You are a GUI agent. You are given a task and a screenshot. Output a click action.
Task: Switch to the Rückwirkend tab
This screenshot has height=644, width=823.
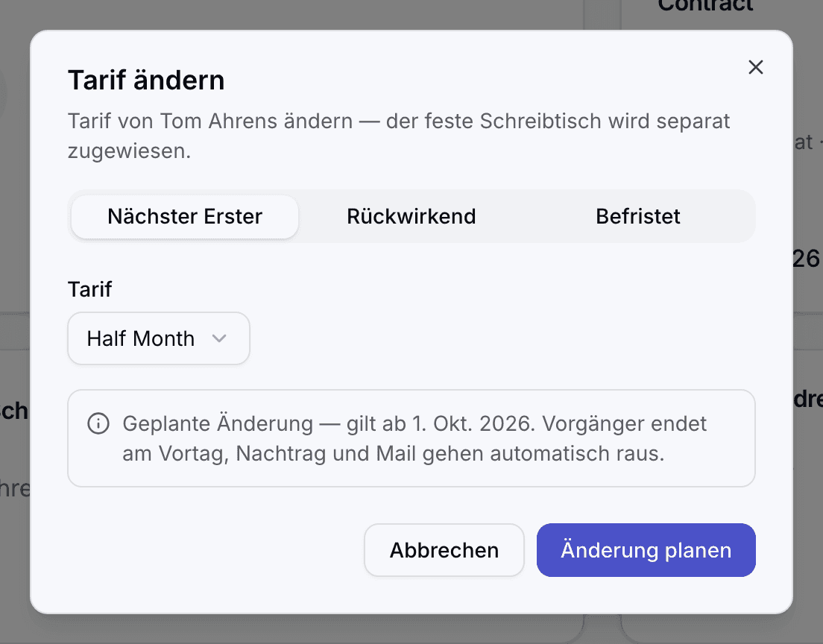click(x=411, y=216)
